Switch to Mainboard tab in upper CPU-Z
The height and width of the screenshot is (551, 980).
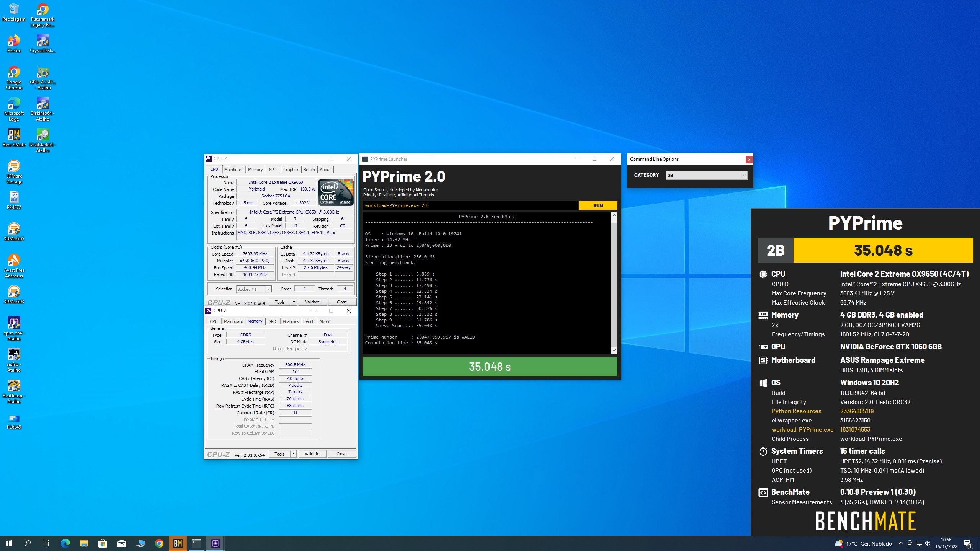click(234, 170)
